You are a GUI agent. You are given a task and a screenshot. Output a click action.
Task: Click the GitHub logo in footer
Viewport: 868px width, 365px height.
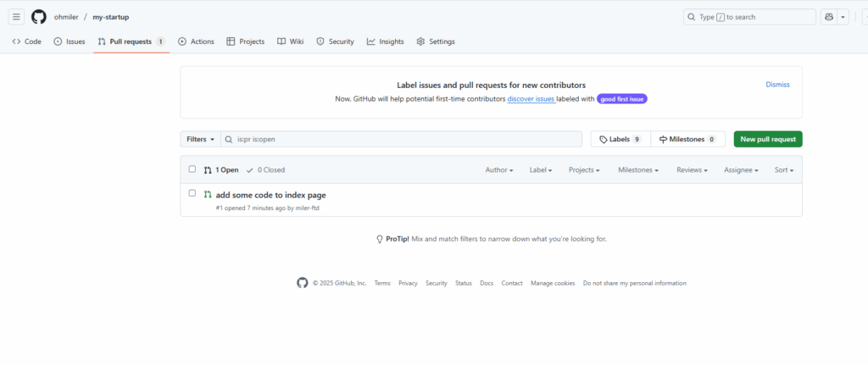(303, 283)
